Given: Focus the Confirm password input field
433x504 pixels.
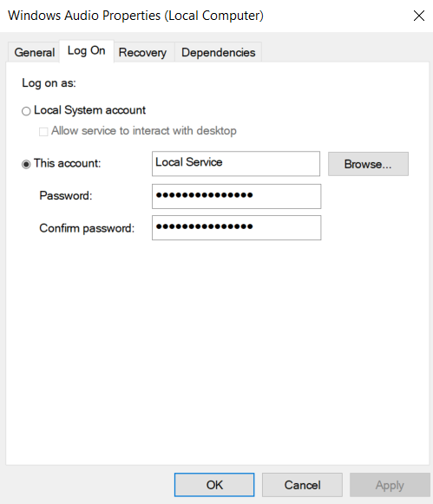Looking at the screenshot, I should pyautogui.click(x=236, y=228).
